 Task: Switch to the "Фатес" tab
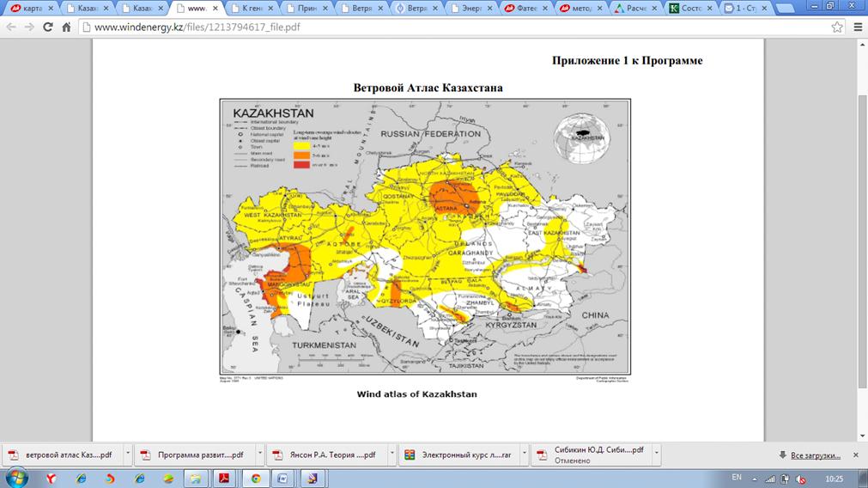point(524,8)
